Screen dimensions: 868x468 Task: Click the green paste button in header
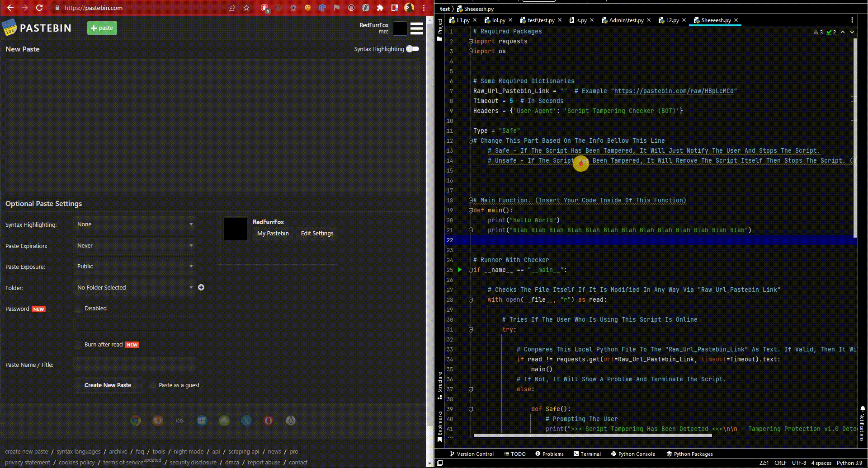pyautogui.click(x=102, y=28)
